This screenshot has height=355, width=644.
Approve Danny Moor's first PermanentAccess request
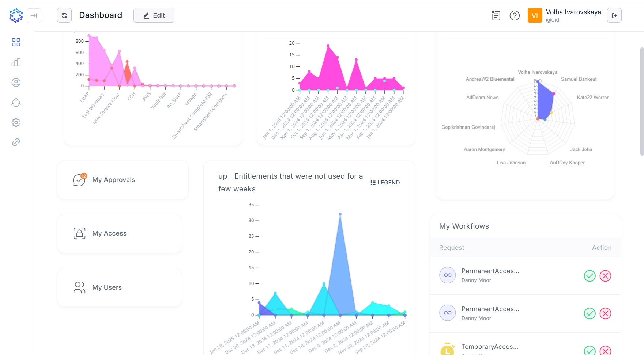[x=589, y=276]
